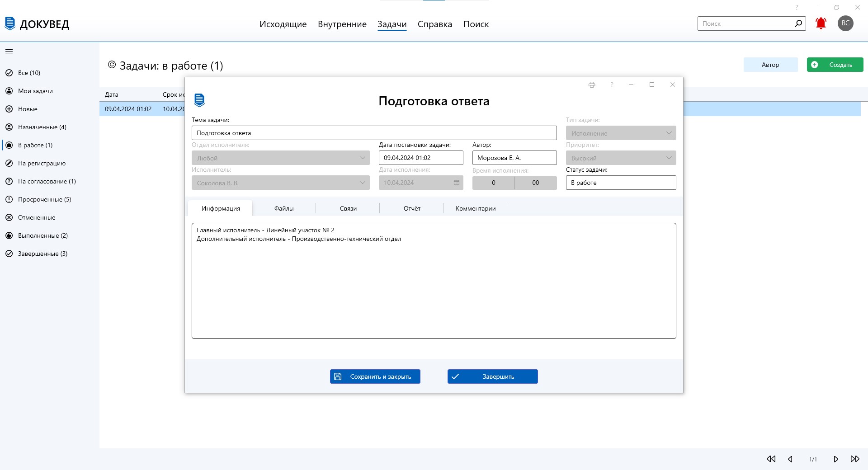
Task: Select row dated 09.04.2024 01:02
Action: click(142, 109)
